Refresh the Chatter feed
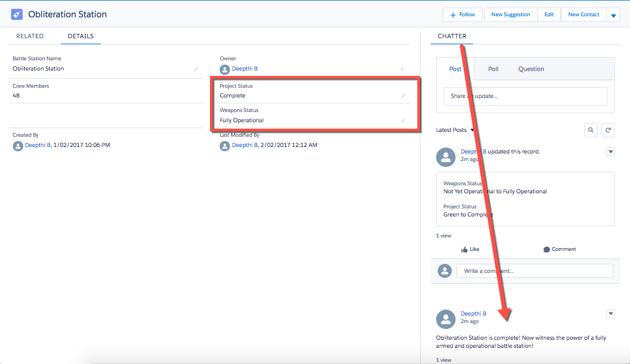Screen dimensions: 630x364 [608, 130]
